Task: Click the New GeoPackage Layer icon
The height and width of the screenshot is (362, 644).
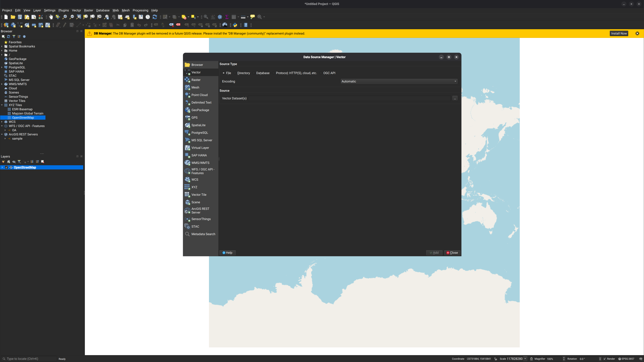Action: pyautogui.click(x=13, y=25)
